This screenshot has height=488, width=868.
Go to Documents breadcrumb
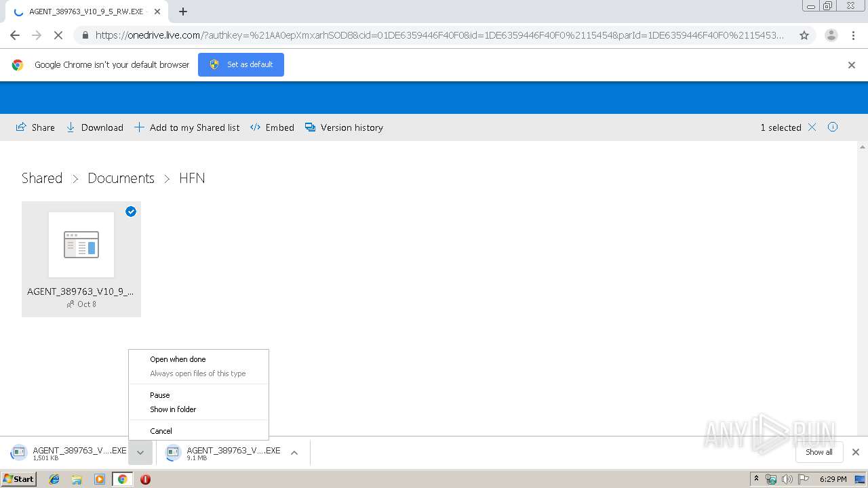121,178
